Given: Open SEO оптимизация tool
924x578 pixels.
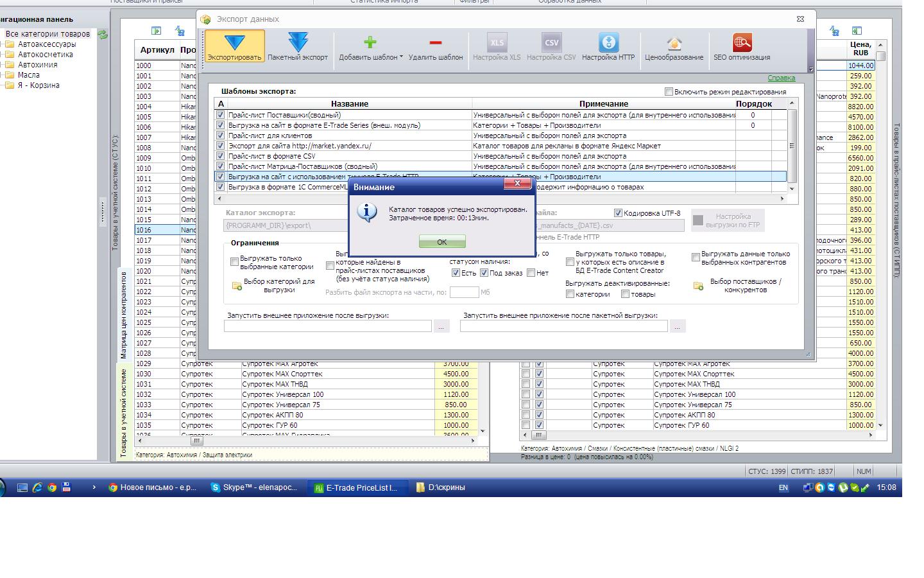Looking at the screenshot, I should pyautogui.click(x=742, y=47).
